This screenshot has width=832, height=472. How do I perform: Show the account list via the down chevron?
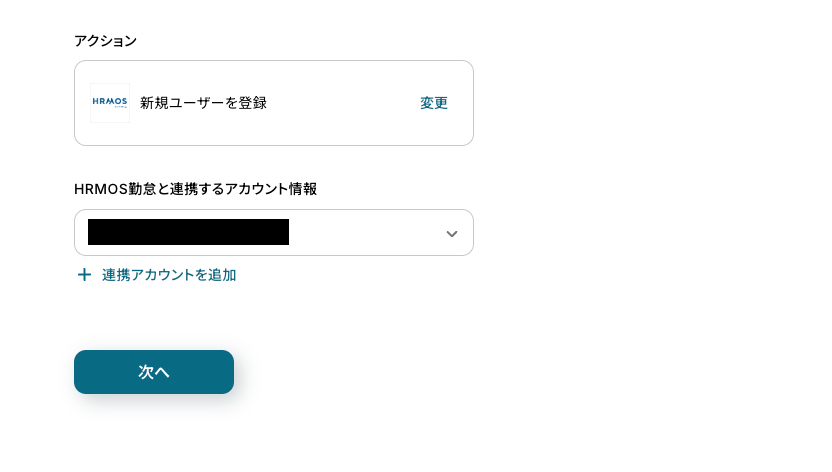(x=451, y=233)
